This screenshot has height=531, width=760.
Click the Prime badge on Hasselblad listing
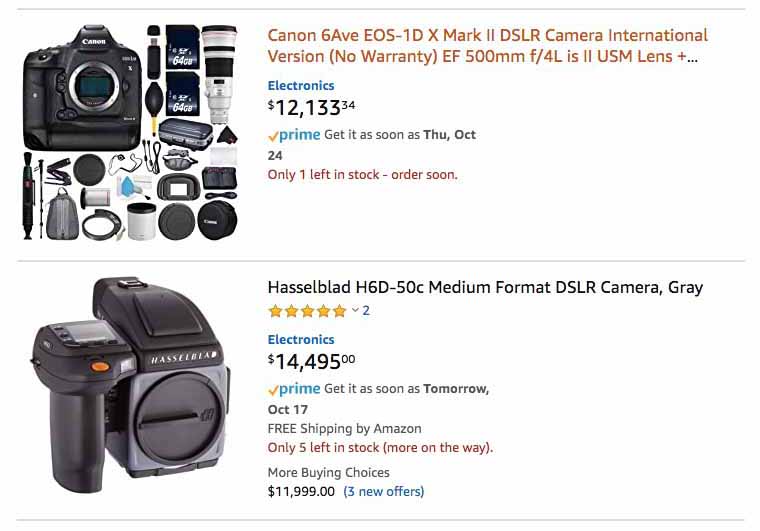(x=294, y=389)
